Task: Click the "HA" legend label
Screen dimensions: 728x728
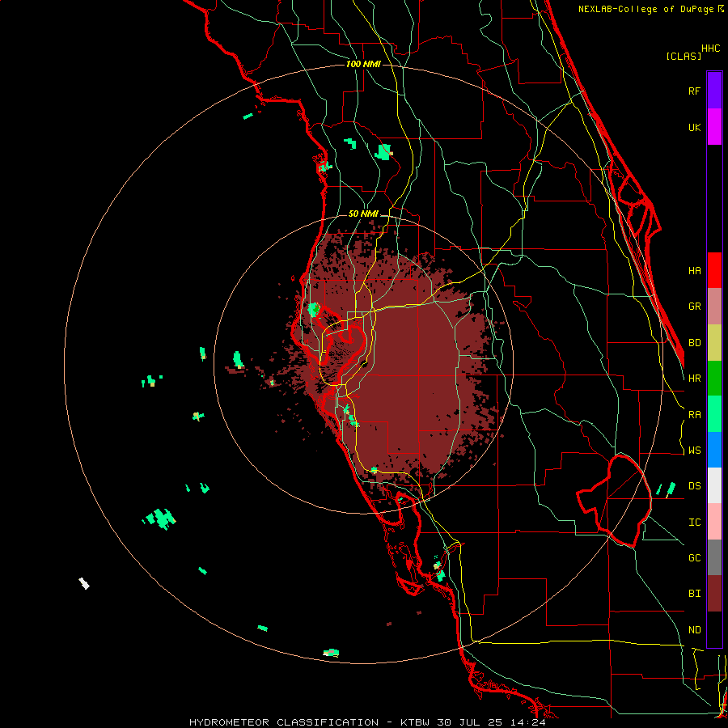Action: pos(694,271)
